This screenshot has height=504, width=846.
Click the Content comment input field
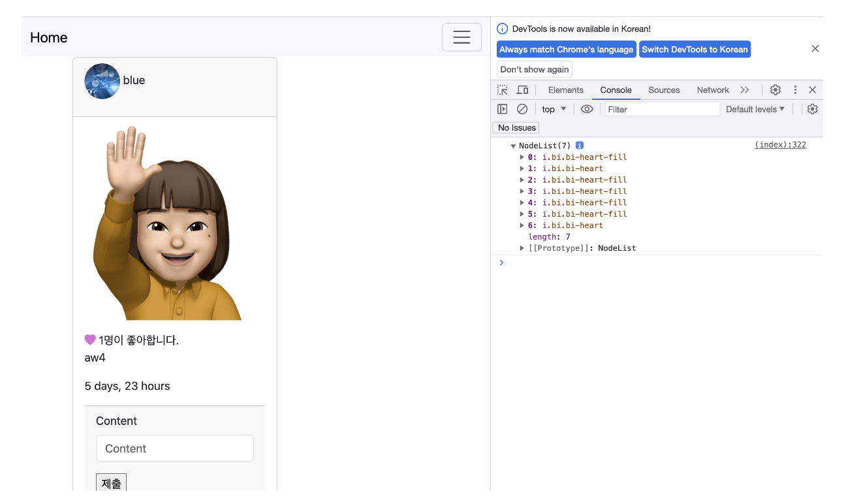[174, 449]
